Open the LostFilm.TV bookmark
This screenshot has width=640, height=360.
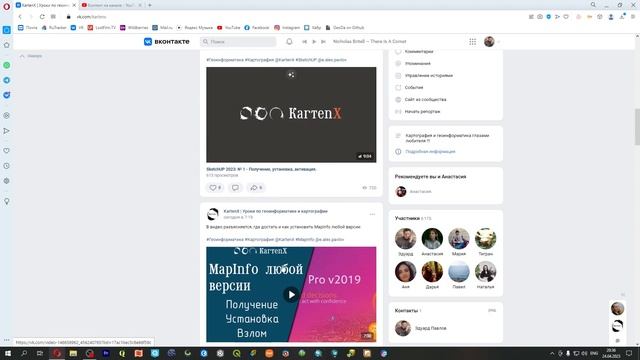click(102, 28)
